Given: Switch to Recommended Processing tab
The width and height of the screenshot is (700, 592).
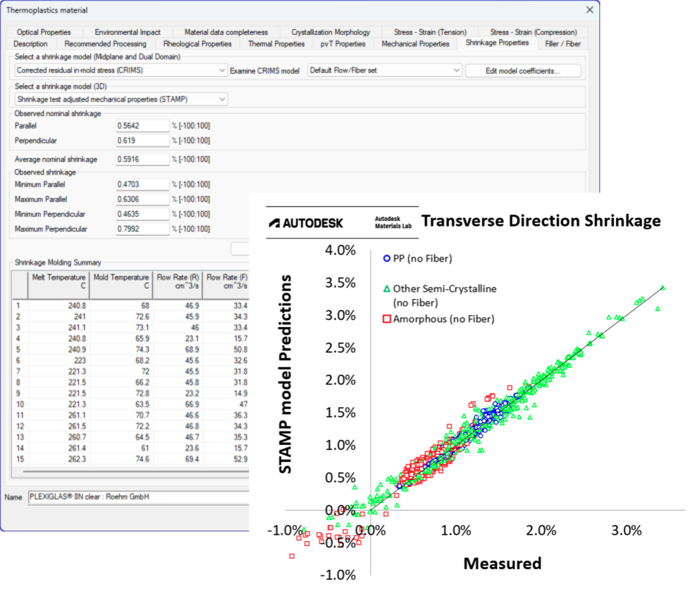Looking at the screenshot, I should pyautogui.click(x=105, y=44).
